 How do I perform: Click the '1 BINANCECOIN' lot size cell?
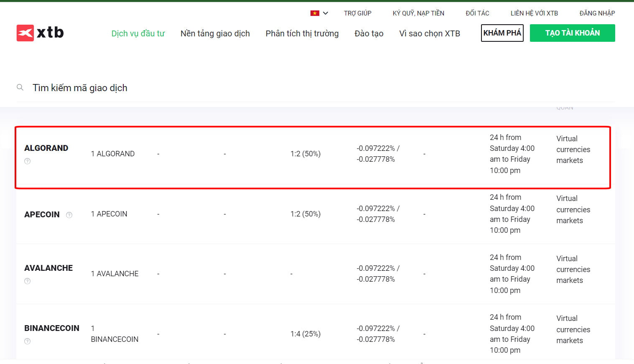point(115,334)
